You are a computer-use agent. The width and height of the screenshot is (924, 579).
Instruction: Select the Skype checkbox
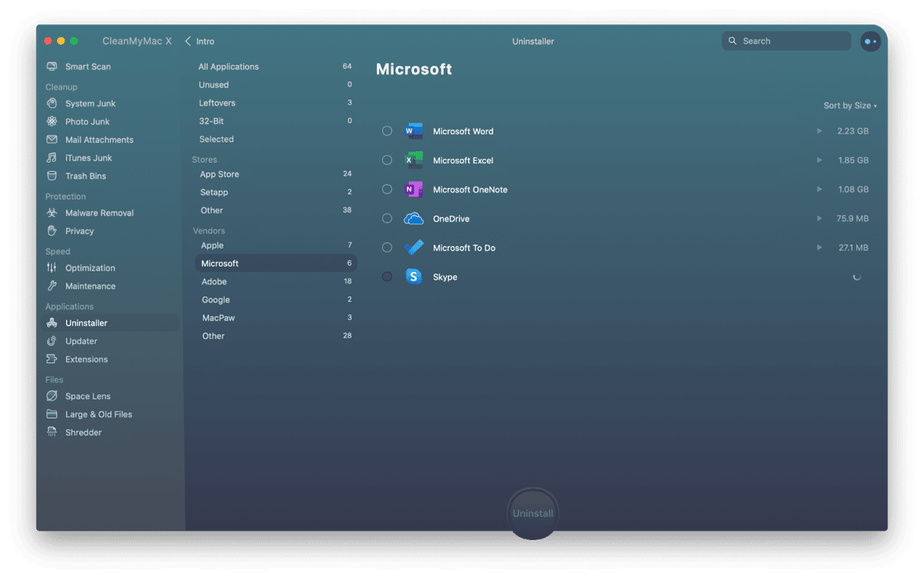tap(387, 277)
